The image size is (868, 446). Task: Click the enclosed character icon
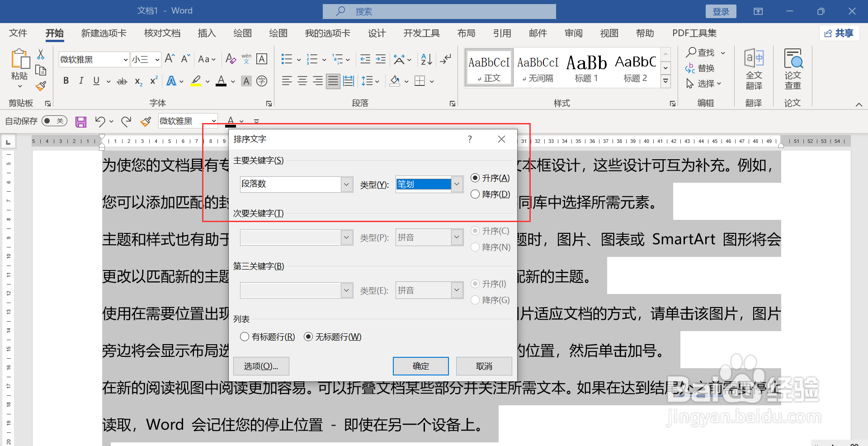click(x=262, y=81)
